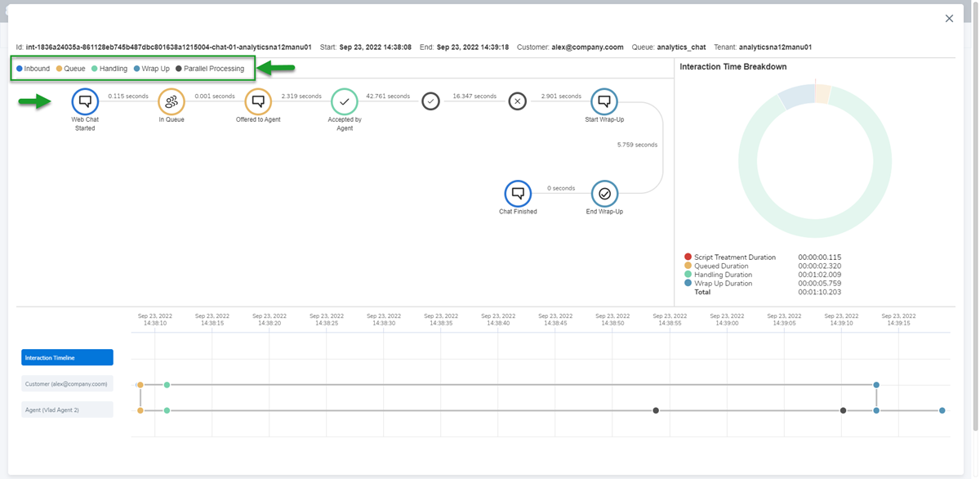980x479 pixels.
Task: Click the 2.901 seconds connector label
Action: click(561, 96)
